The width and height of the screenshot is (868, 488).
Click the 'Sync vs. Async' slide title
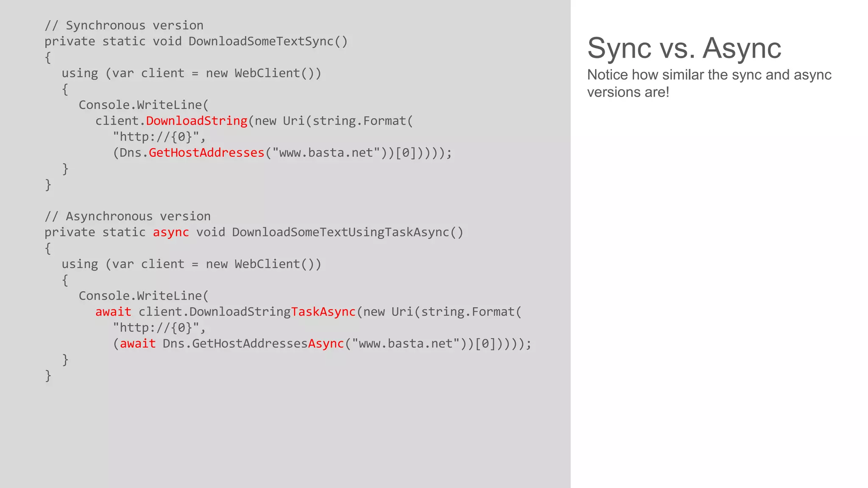tap(684, 48)
